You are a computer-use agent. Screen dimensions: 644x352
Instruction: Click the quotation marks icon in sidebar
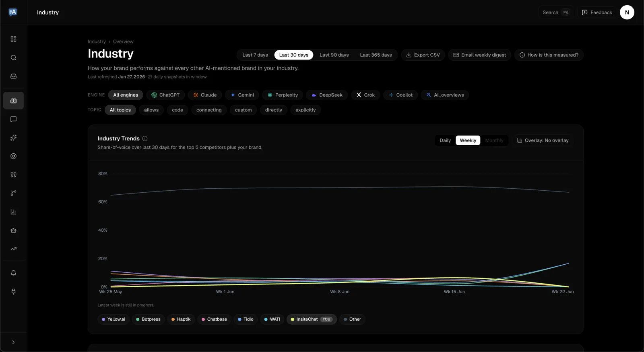pos(13,175)
